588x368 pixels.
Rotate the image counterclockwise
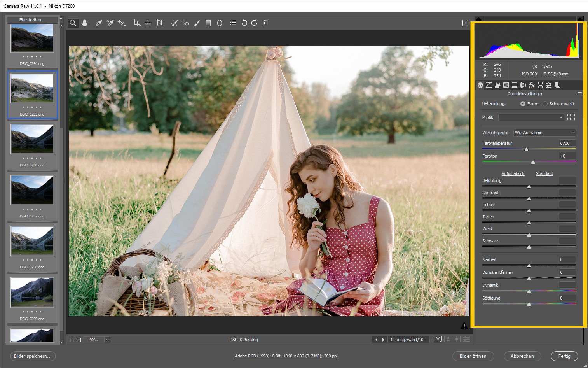pyautogui.click(x=244, y=23)
